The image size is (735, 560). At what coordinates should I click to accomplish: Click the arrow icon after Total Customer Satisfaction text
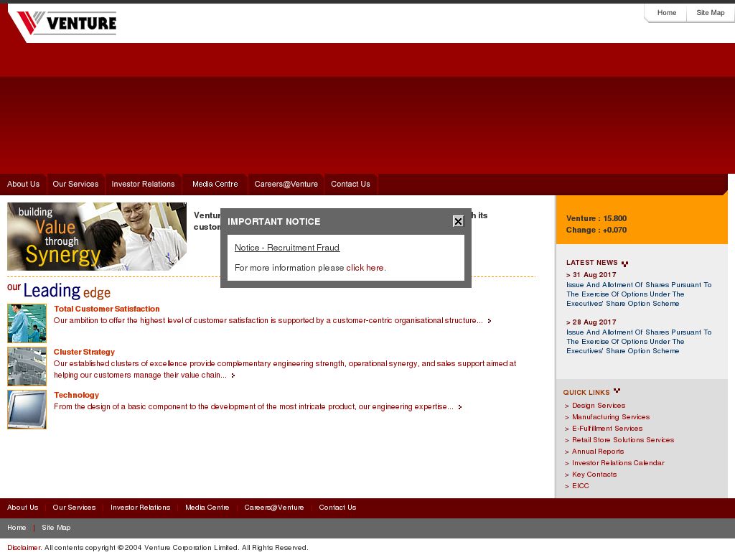(489, 321)
